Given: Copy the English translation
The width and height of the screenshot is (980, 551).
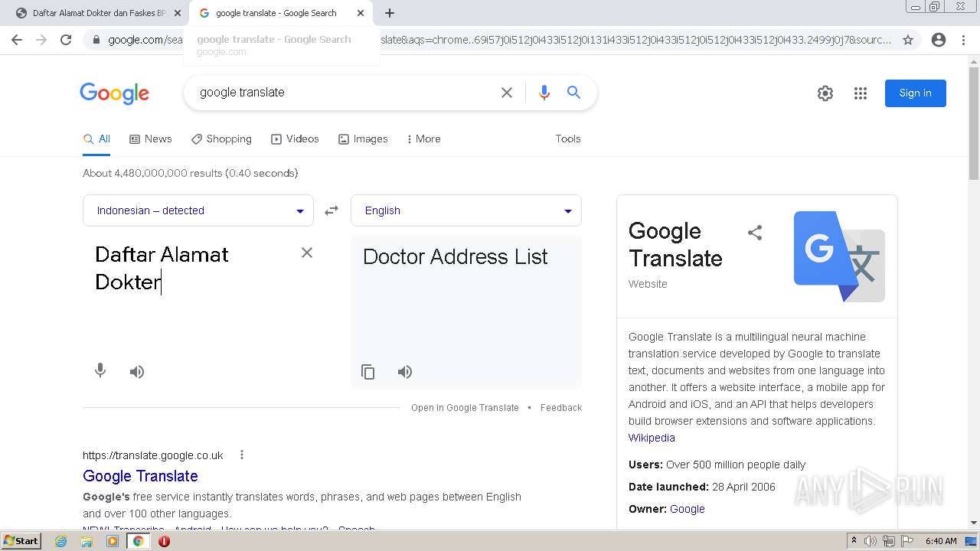Looking at the screenshot, I should [368, 372].
